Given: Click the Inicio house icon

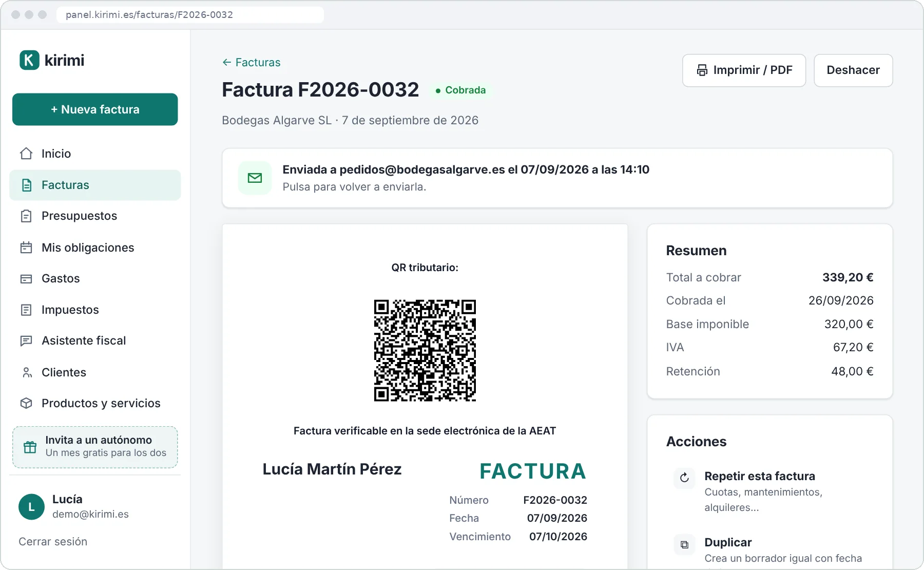Looking at the screenshot, I should [26, 154].
